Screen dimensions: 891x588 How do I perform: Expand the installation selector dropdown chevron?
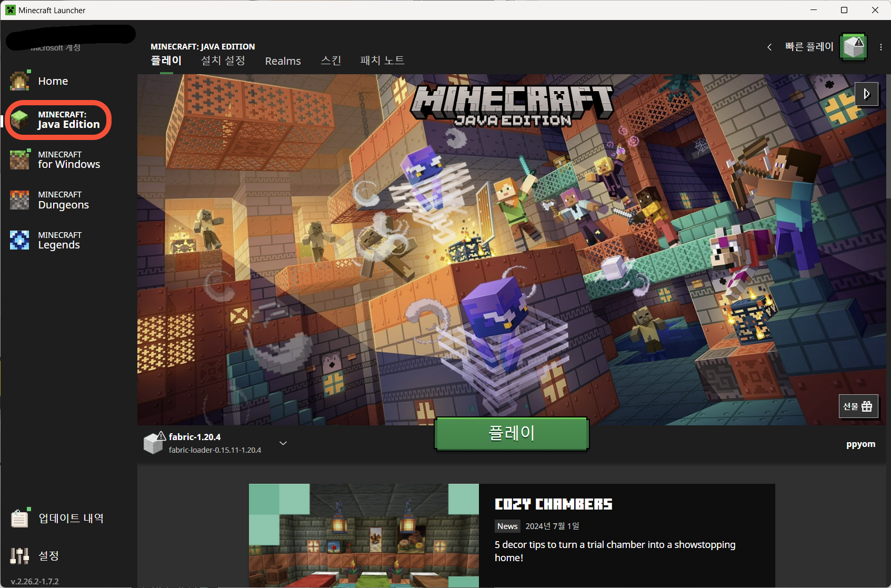tap(283, 443)
